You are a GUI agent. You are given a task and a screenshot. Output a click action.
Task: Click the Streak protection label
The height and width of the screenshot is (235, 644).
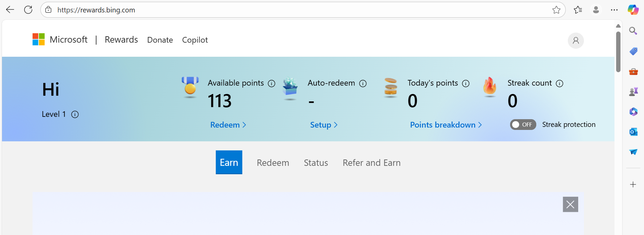(569, 125)
